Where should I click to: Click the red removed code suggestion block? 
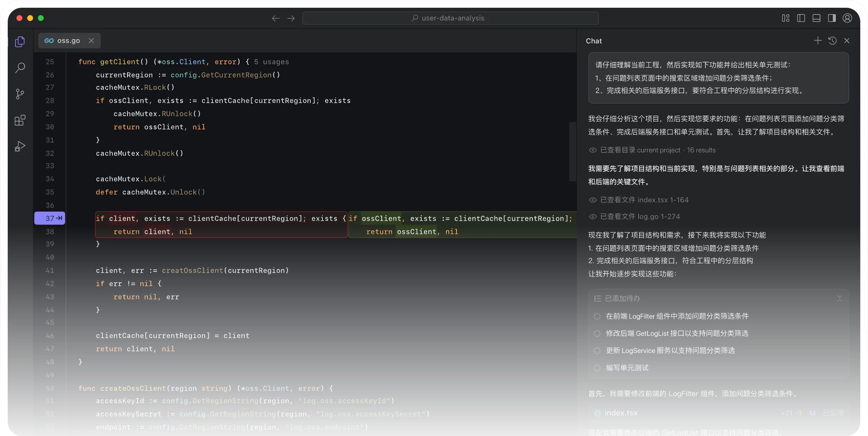[x=221, y=225]
